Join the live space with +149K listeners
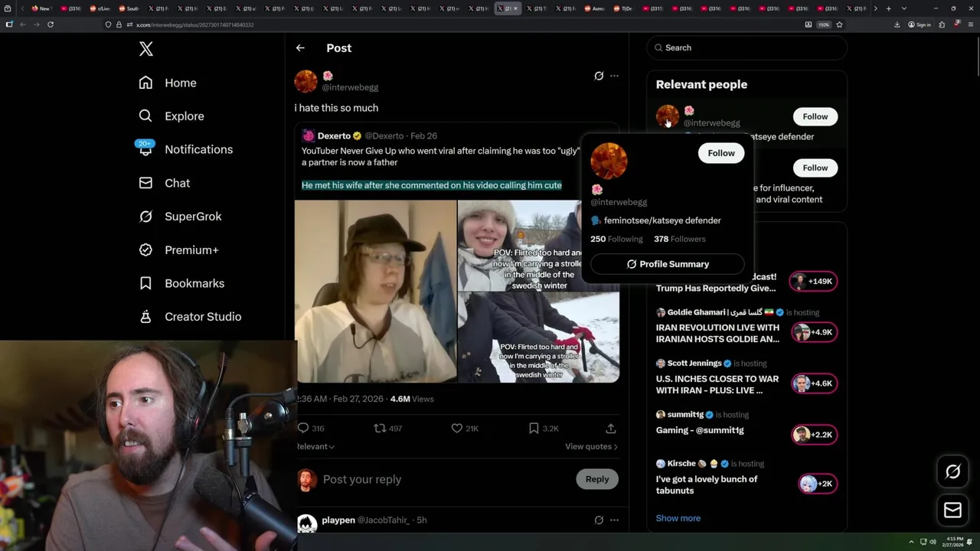Viewport: 980px width, 551px height. (815, 282)
